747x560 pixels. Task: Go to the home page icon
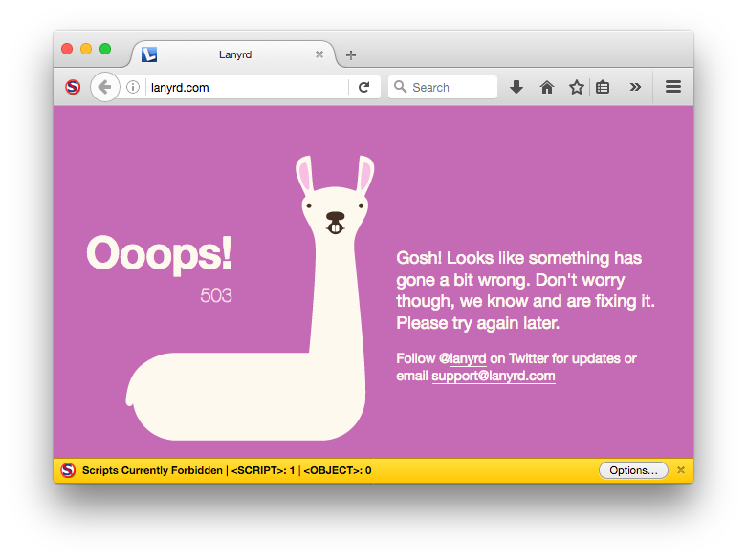click(x=546, y=87)
